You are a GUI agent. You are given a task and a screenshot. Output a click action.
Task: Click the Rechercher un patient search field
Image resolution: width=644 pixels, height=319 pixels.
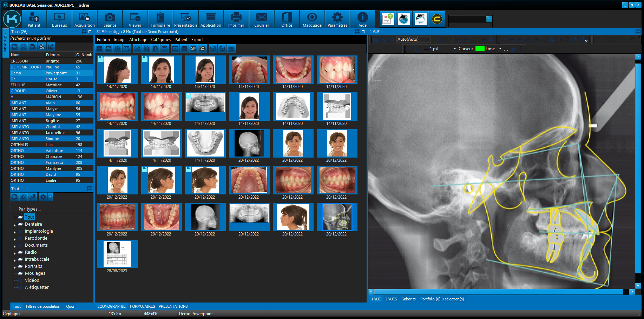pyautogui.click(x=51, y=38)
